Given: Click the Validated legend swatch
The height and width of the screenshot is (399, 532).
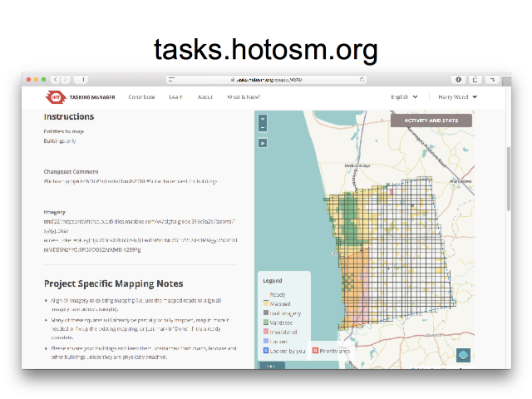Looking at the screenshot, I should 266,323.
